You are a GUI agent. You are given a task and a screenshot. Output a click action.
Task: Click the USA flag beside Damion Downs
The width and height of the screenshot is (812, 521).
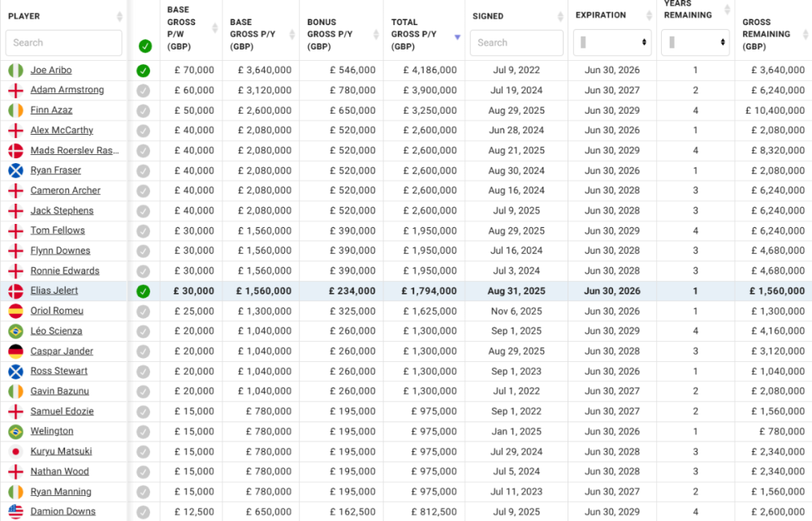click(x=15, y=511)
